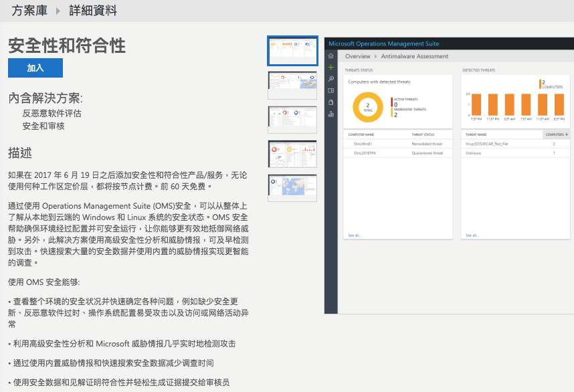
Task: Click Overview breadcrumb in preview
Action: (x=358, y=56)
